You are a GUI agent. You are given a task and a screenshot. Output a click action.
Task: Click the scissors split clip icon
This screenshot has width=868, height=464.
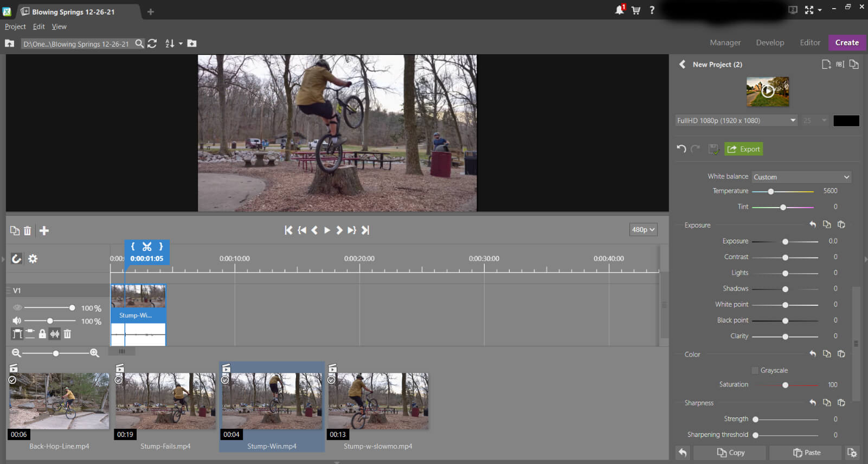[147, 247]
